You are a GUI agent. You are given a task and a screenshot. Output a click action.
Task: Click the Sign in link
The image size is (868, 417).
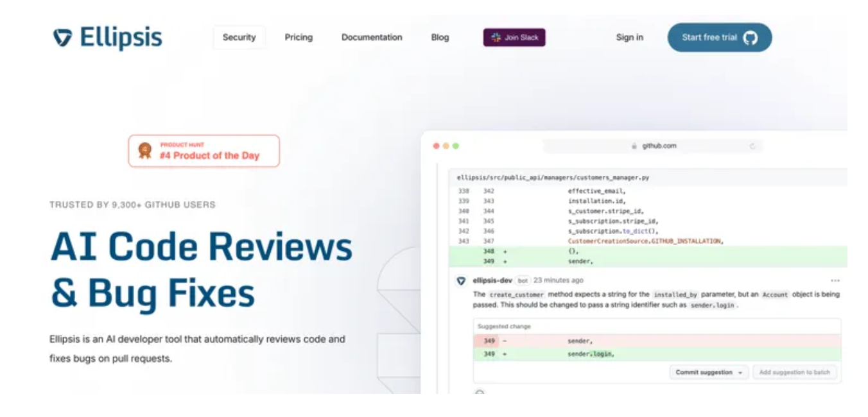tap(629, 37)
